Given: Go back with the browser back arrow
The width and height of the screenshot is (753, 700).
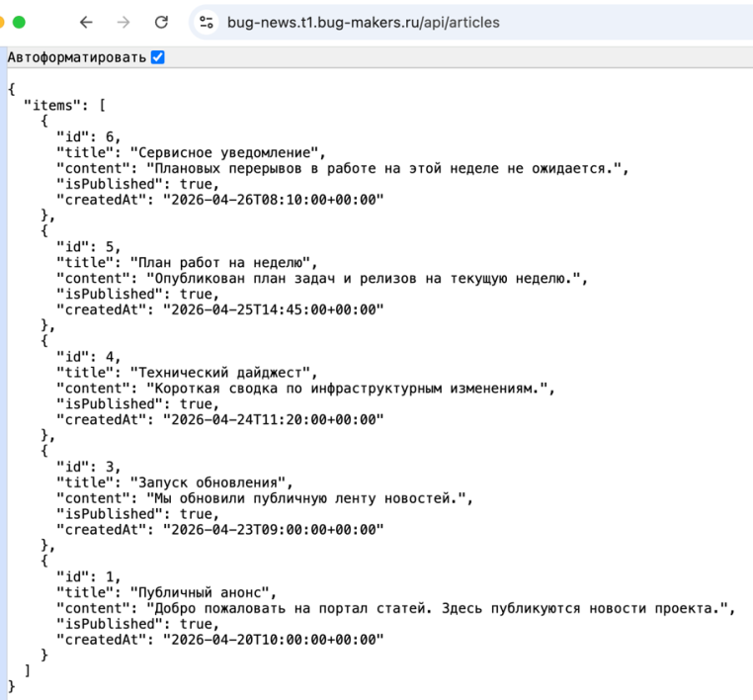Looking at the screenshot, I should [x=86, y=22].
